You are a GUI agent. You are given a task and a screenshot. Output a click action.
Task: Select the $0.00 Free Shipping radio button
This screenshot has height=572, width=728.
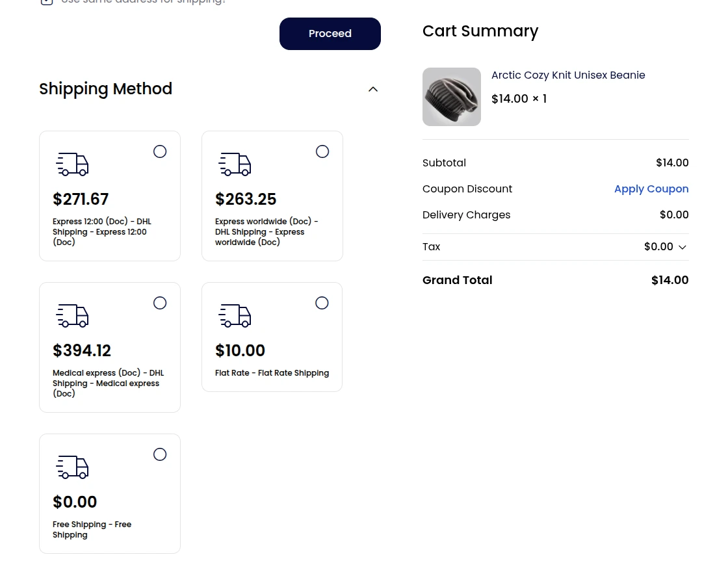pos(160,454)
